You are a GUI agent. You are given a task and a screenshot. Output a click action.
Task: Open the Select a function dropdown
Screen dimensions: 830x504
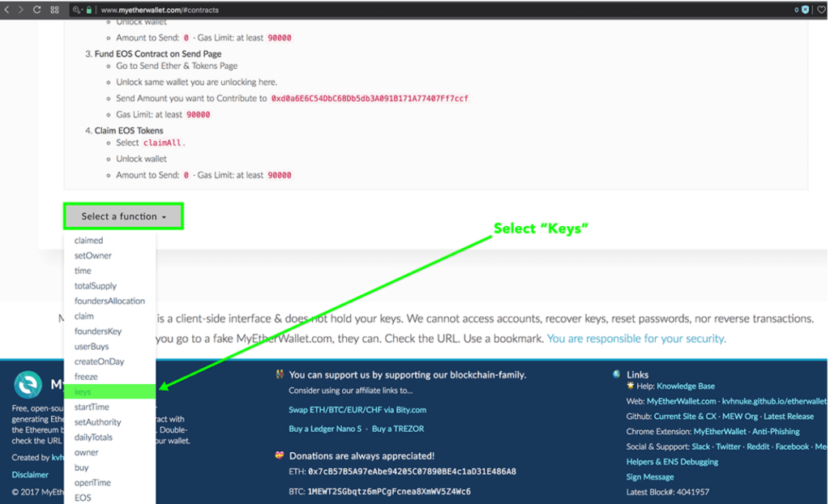123,216
